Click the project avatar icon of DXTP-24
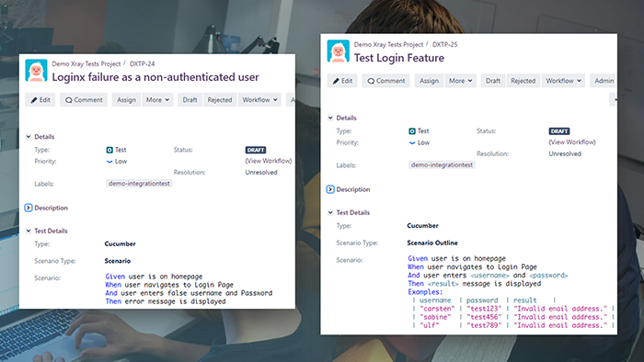Image resolution: width=644 pixels, height=362 pixels. [x=36, y=71]
